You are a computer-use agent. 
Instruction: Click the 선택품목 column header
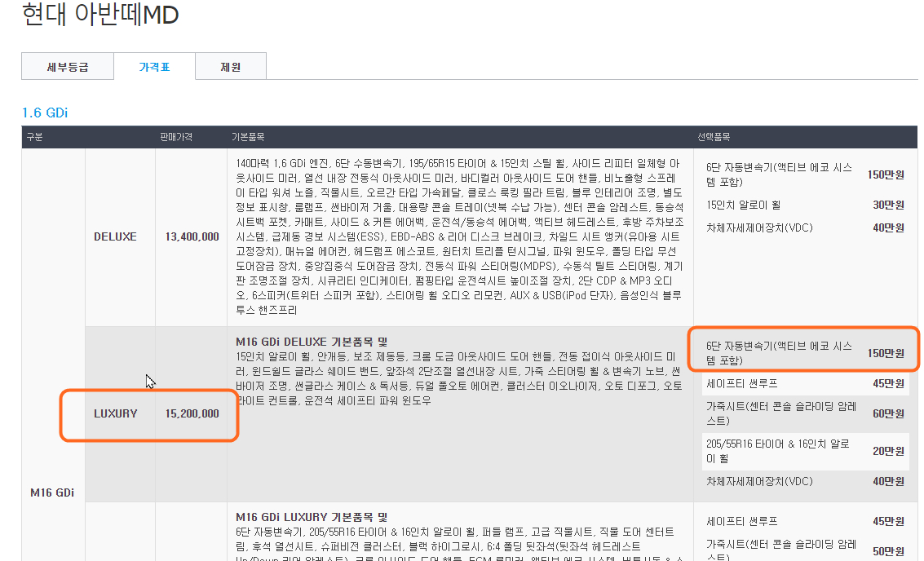(714, 137)
